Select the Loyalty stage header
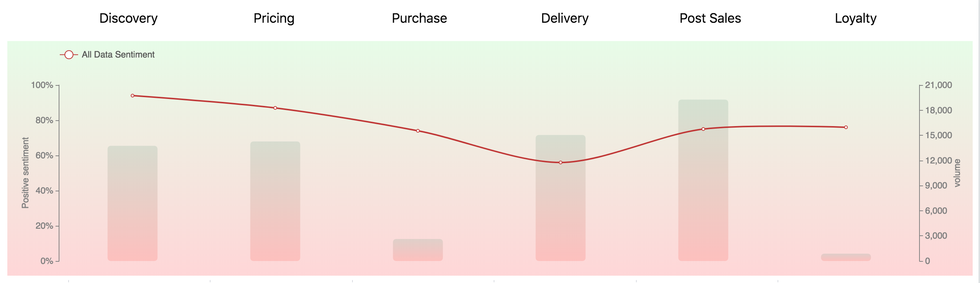The width and height of the screenshot is (980, 283). (855, 18)
